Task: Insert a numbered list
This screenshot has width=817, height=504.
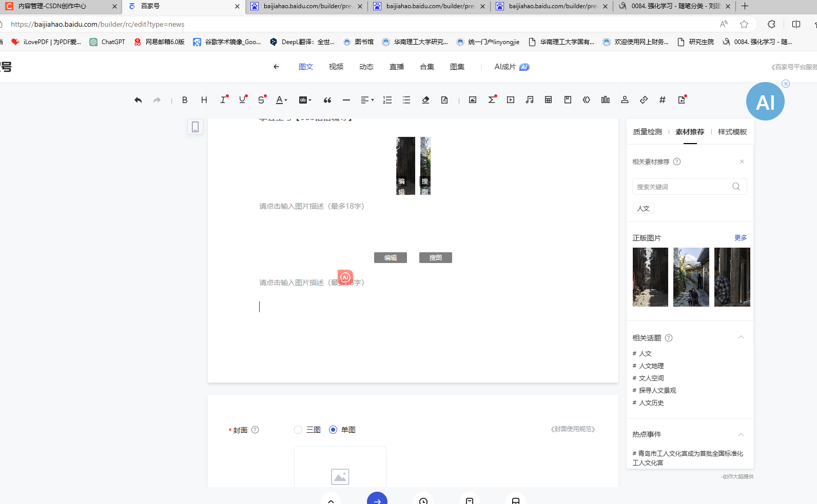Action: 387,100
